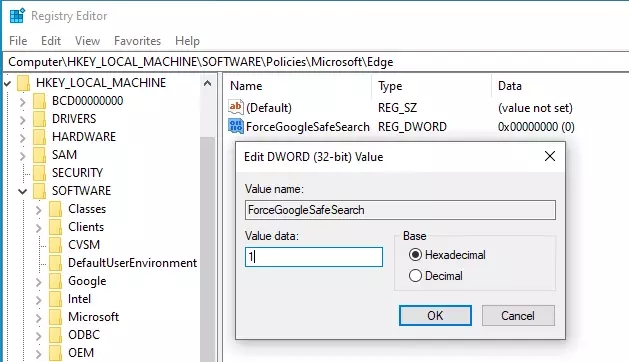
Task: Select the (Default) string value icon
Action: tap(236, 107)
